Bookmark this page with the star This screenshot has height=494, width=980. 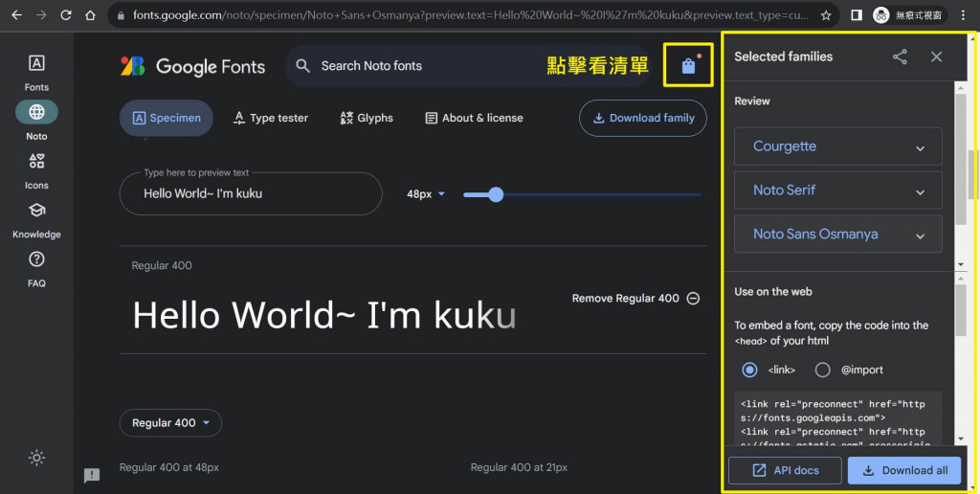tap(826, 15)
